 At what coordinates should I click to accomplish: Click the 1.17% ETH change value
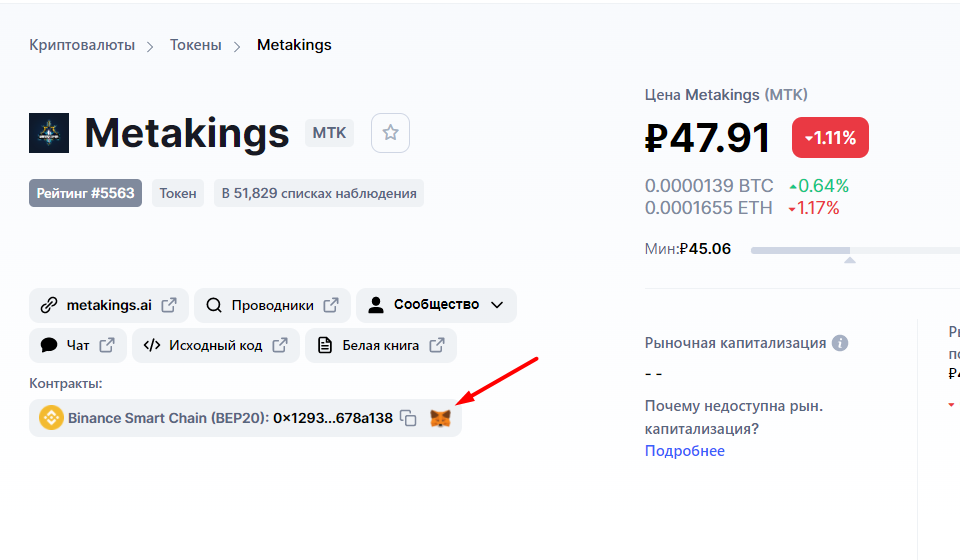click(814, 208)
